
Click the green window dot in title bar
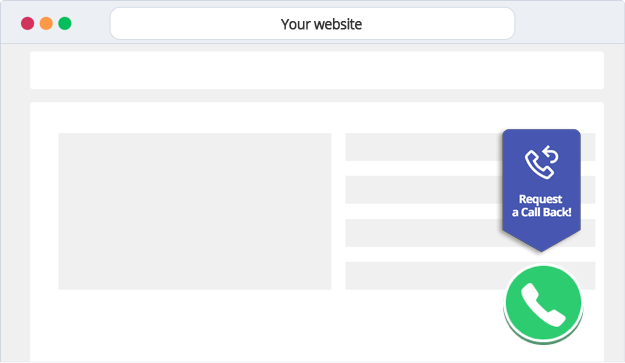click(65, 24)
